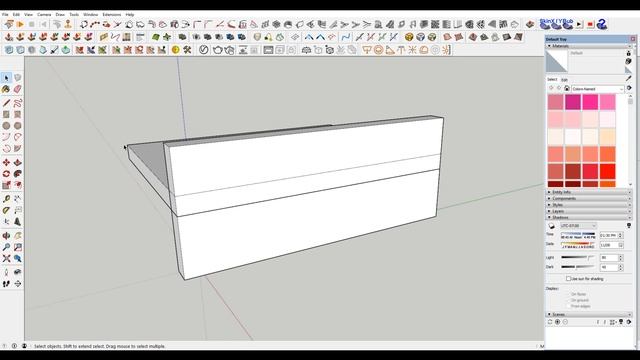Choose the Rectangle tool

click(6, 114)
